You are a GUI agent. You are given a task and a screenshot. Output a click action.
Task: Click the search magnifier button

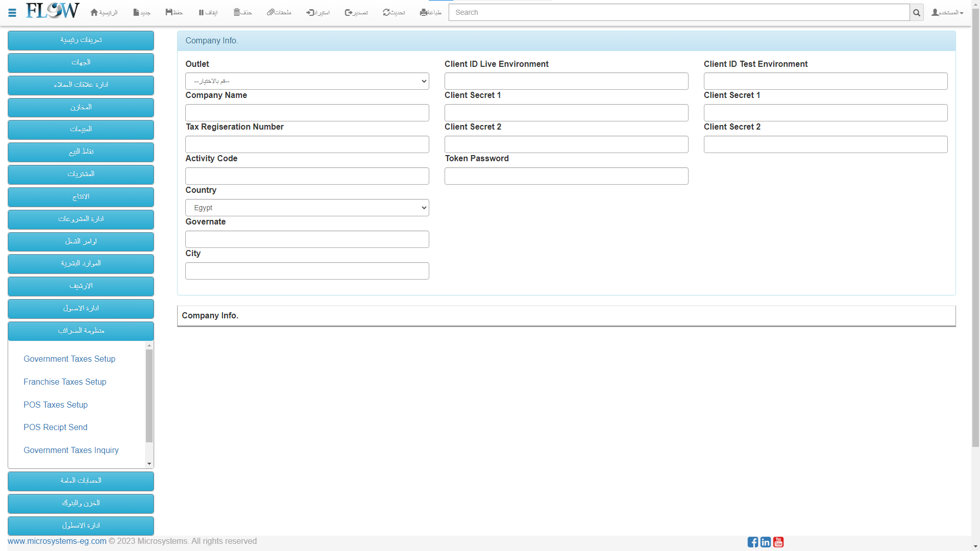[917, 13]
